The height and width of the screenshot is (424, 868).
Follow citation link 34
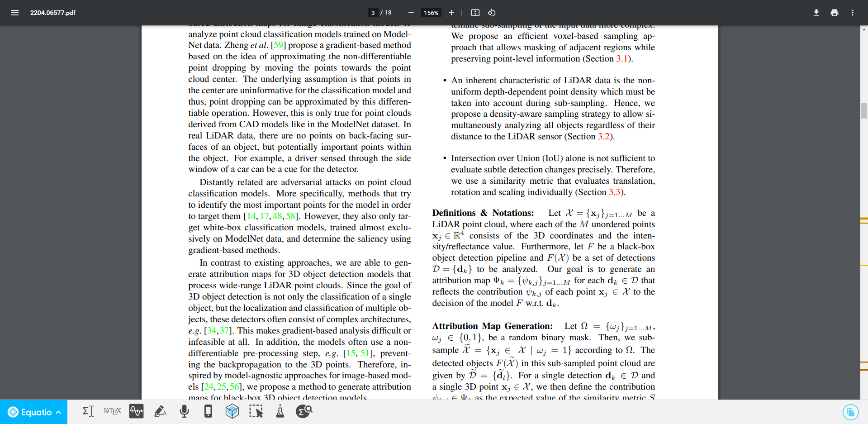[212, 331]
